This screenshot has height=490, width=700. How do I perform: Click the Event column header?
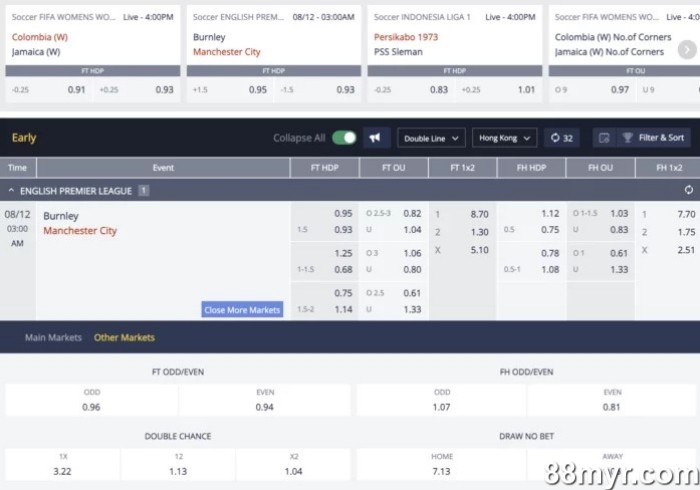[163, 168]
